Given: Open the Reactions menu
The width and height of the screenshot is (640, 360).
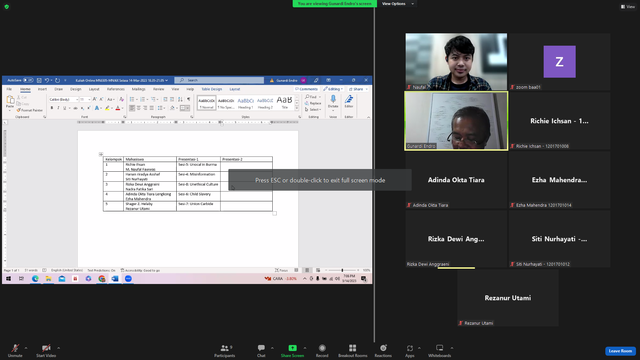Looking at the screenshot, I should pyautogui.click(x=383, y=350).
